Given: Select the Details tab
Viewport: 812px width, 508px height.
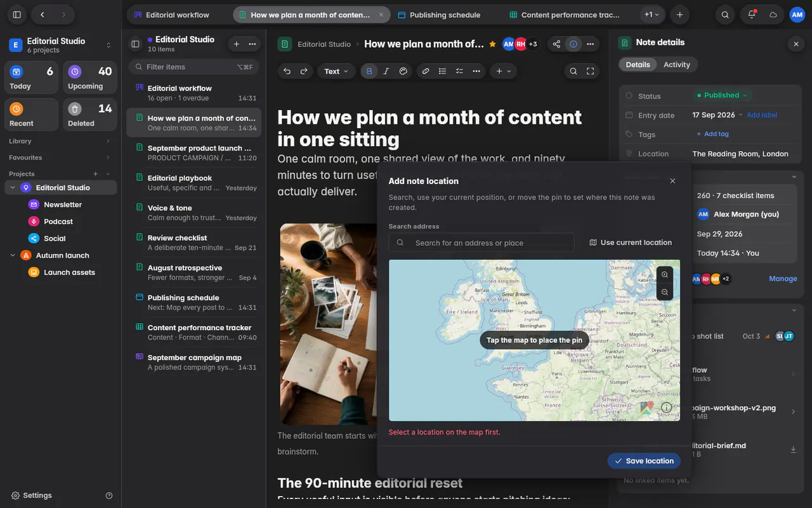Looking at the screenshot, I should point(638,64).
